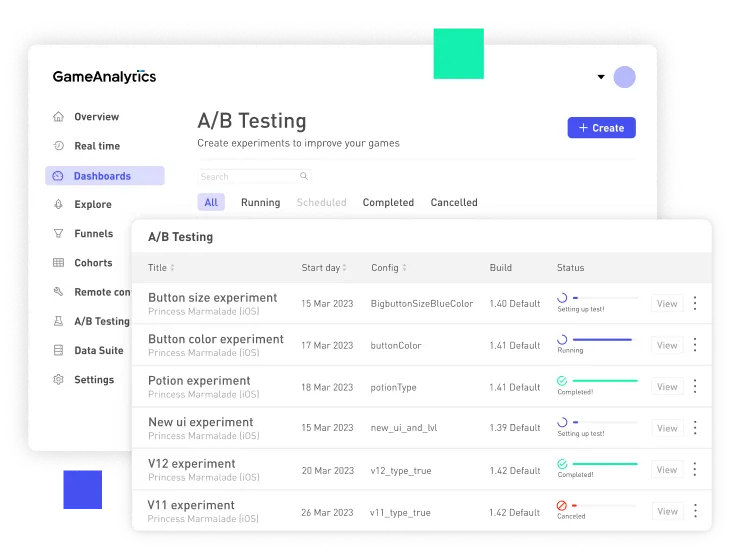Click the Settings gear icon
This screenshot has width=739, height=560.
(58, 380)
